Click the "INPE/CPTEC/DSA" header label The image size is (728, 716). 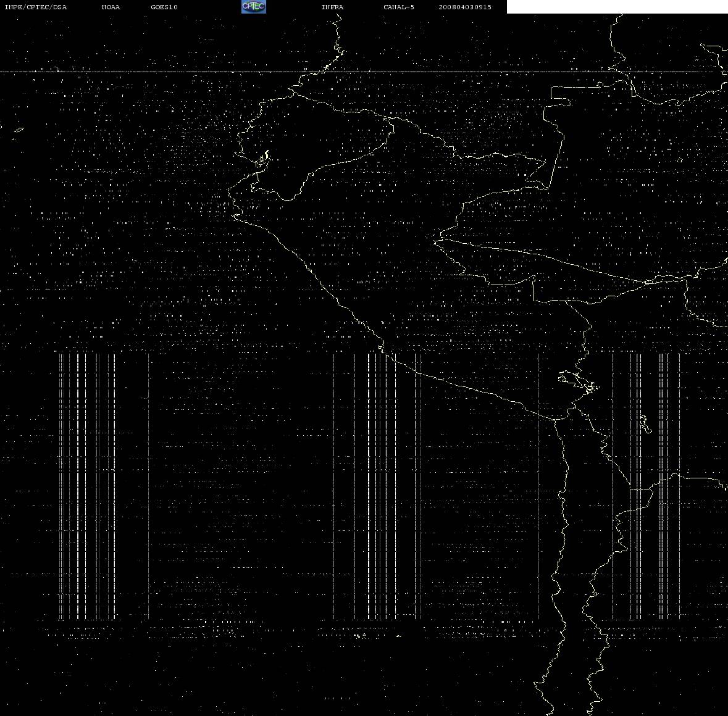coord(35,7)
